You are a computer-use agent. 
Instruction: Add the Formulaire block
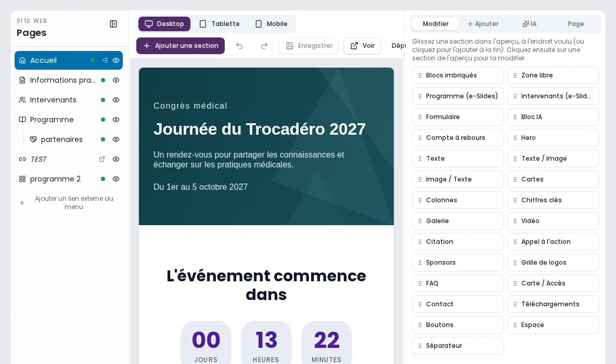[458, 117]
